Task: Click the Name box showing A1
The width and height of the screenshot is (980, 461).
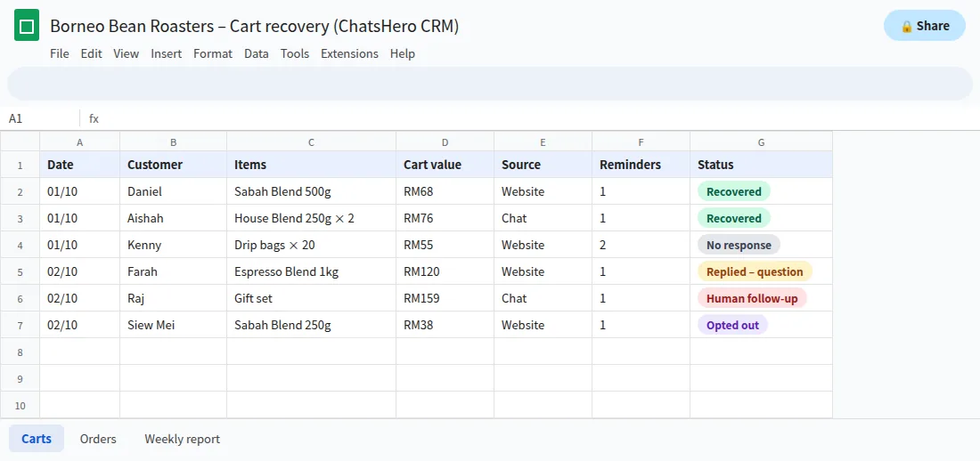Action: (x=40, y=118)
